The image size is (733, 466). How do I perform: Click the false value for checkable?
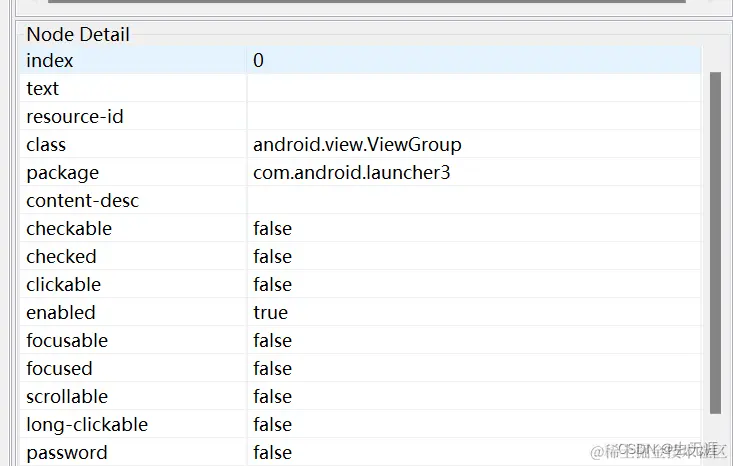pos(273,229)
